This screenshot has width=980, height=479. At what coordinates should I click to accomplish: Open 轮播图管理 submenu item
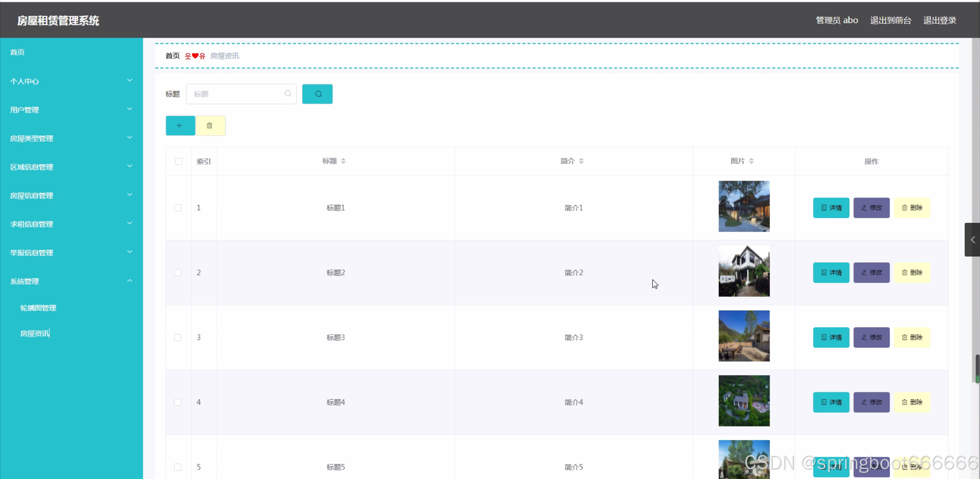[x=38, y=308]
